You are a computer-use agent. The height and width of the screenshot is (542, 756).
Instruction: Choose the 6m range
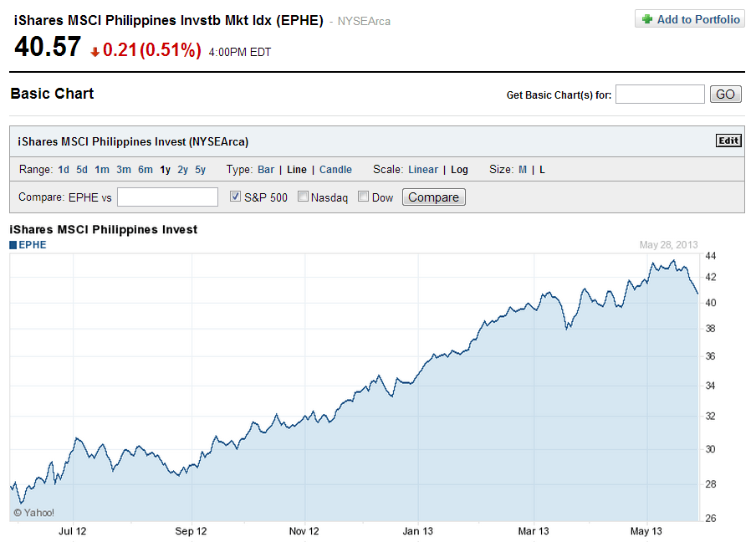[x=146, y=170]
